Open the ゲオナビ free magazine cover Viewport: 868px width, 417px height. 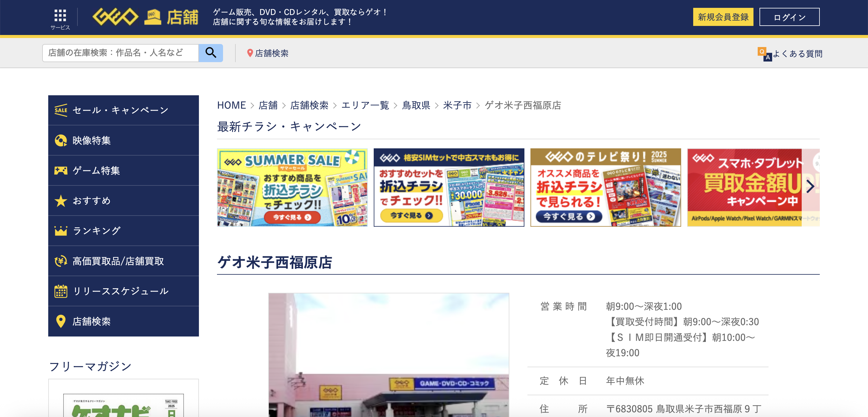[x=123, y=405]
